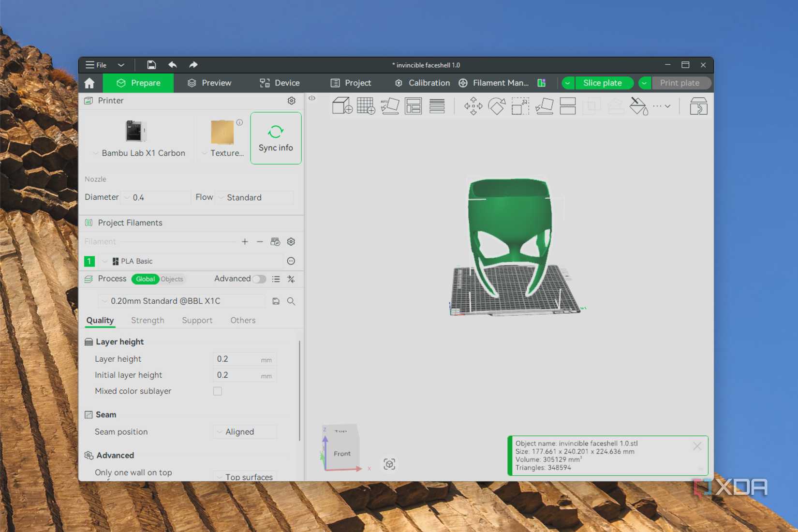
Task: Switch to the Device tab
Action: click(x=280, y=83)
